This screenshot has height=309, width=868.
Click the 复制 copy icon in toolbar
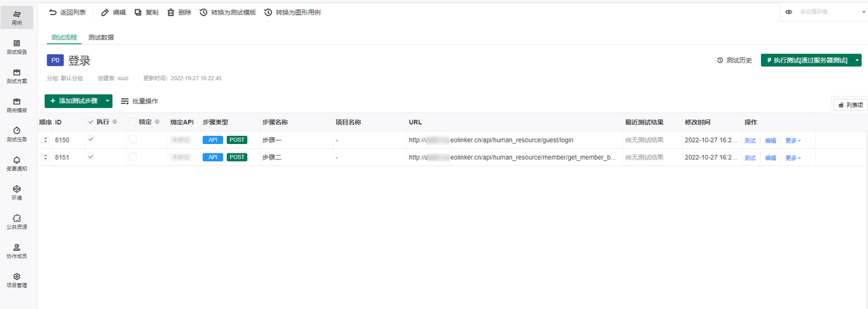click(146, 12)
